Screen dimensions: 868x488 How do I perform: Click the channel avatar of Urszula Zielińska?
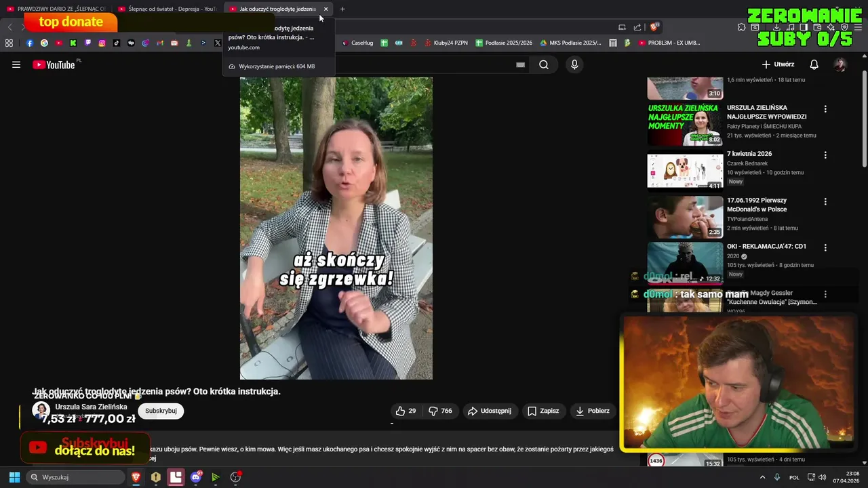pos(41,411)
